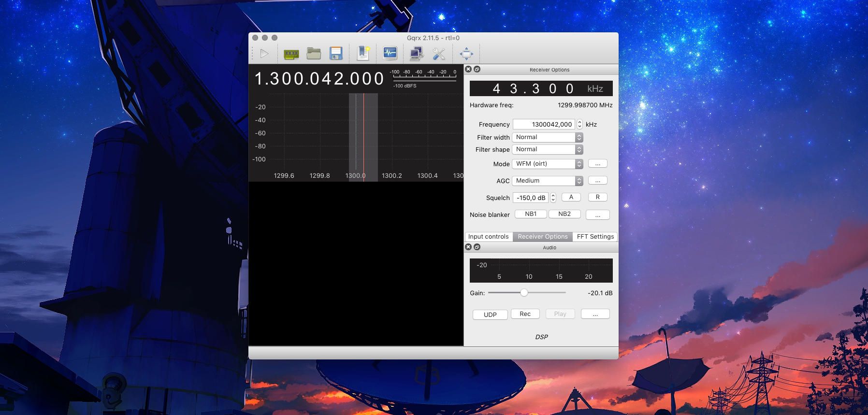Click the hardware freq value 1299.998700 MHz
Screen dimensions: 868x415
click(585, 105)
